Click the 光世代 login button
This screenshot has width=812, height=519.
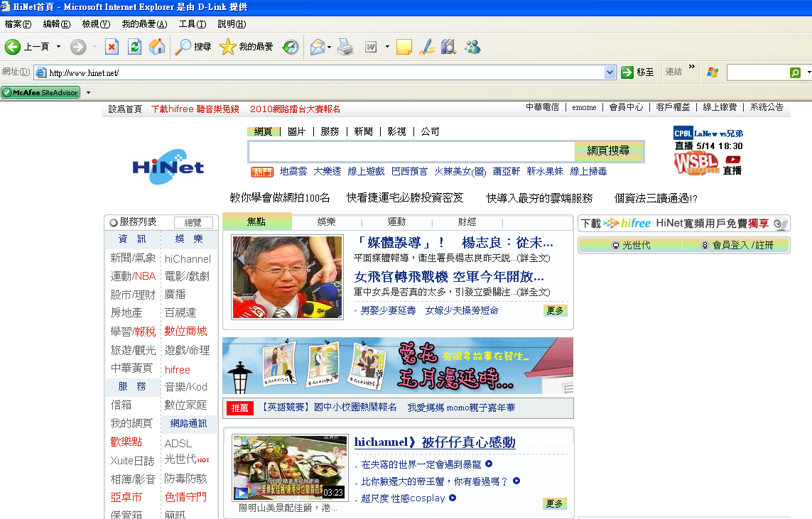(x=632, y=245)
